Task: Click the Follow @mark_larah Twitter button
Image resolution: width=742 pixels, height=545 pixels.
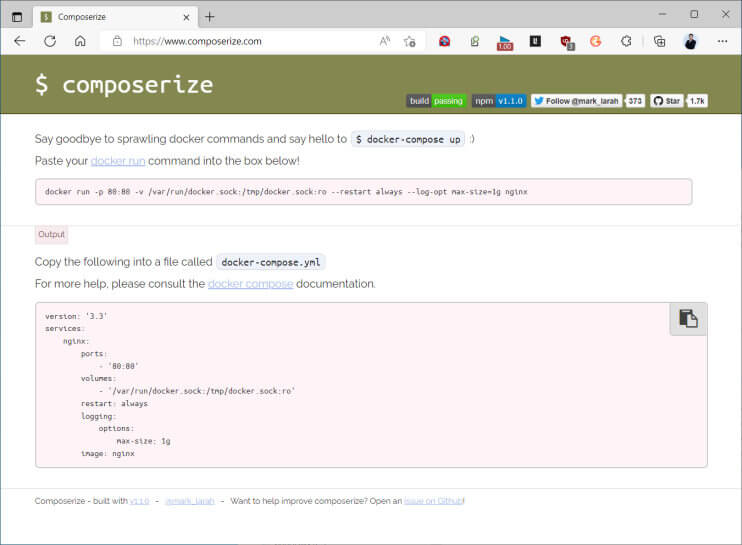Action: [576, 101]
